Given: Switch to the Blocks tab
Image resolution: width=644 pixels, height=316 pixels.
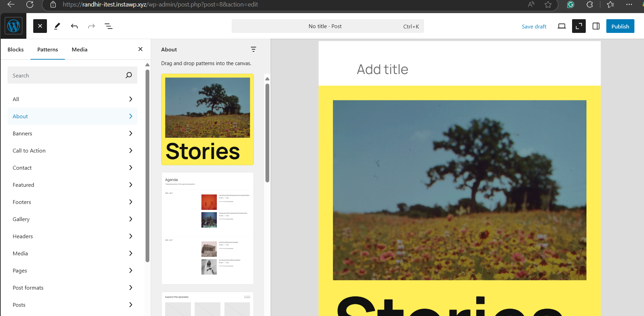Looking at the screenshot, I should (x=16, y=49).
